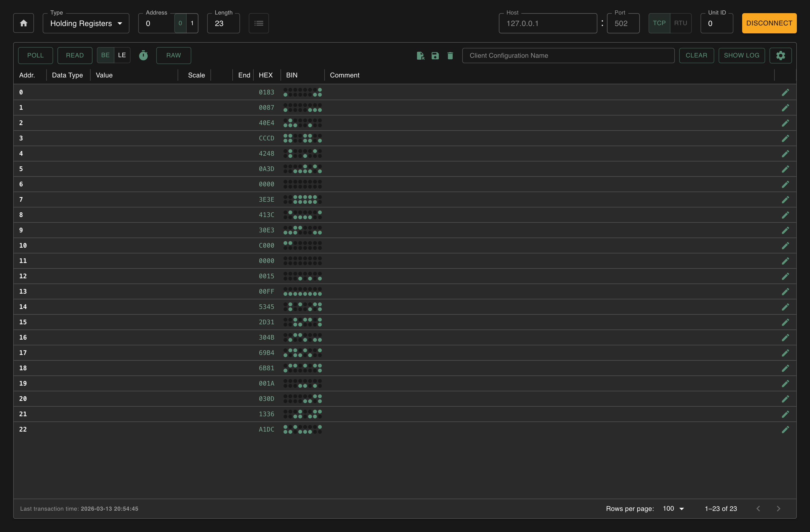Focus the Client Configuration Name field
Image resolution: width=810 pixels, height=532 pixels.
568,56
